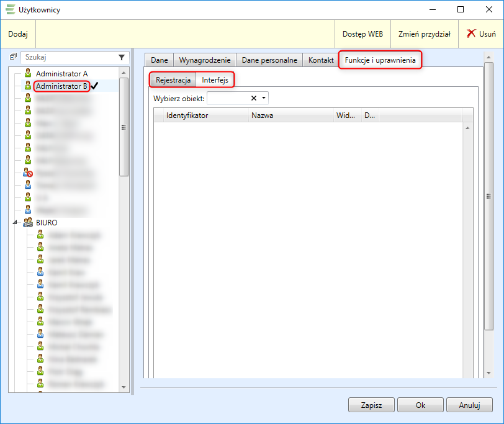Collapse the BIURO group tree node

(15, 222)
